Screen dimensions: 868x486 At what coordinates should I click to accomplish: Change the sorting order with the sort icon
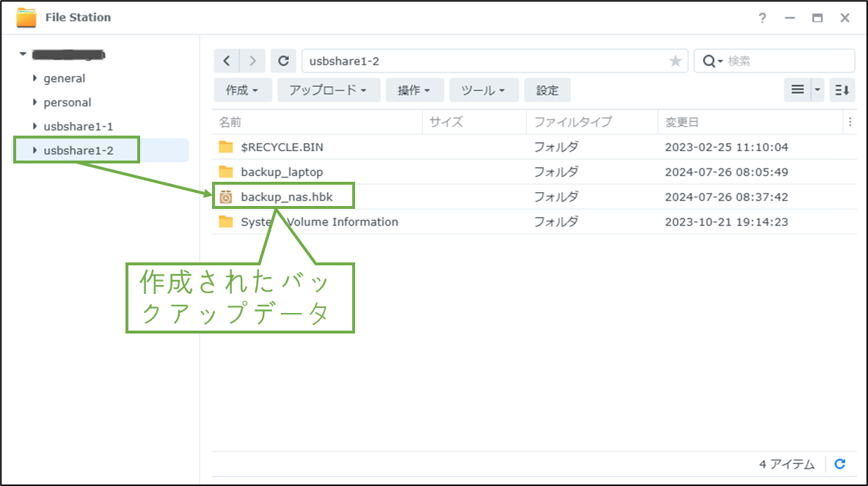pyautogui.click(x=842, y=90)
